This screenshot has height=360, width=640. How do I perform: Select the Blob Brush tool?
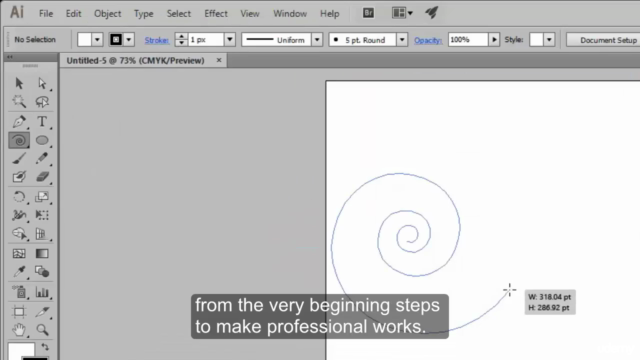click(19, 177)
